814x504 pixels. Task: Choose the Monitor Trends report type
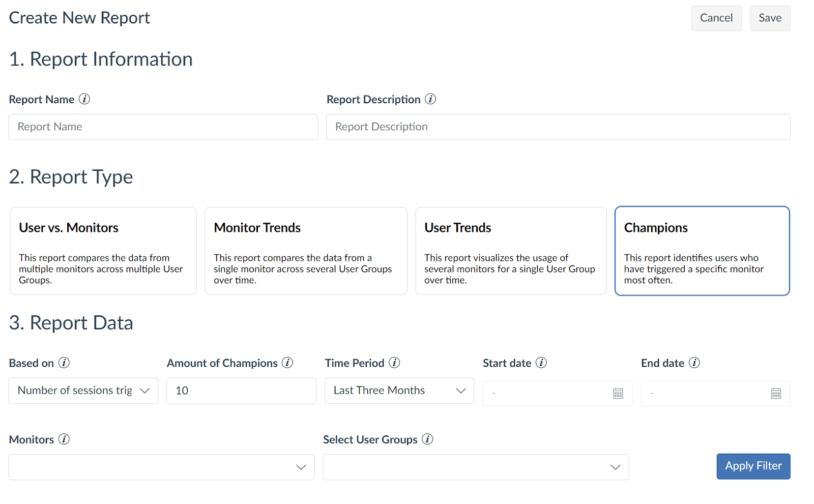(x=306, y=251)
